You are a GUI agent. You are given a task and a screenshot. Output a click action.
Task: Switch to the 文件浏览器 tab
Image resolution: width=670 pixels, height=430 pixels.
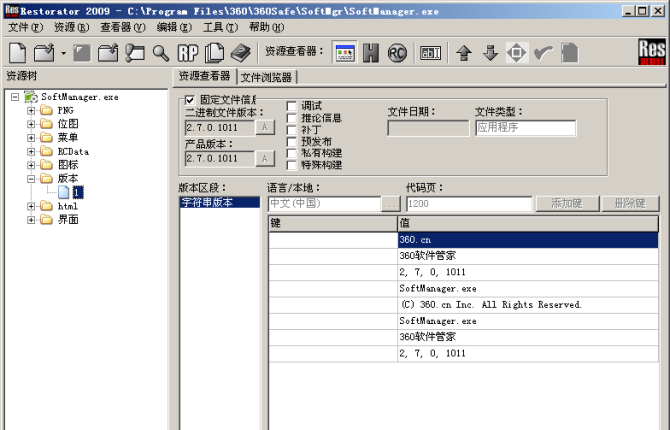pos(266,77)
